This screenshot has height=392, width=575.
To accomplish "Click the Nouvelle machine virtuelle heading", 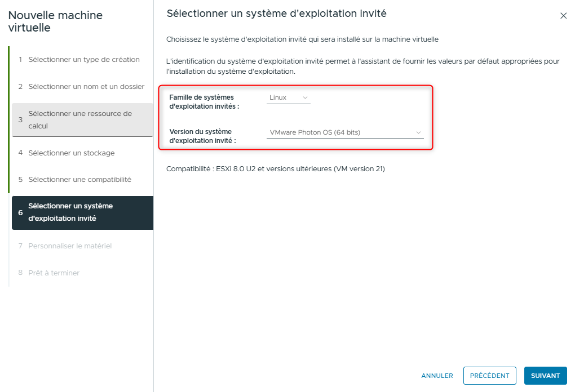I will pyautogui.click(x=55, y=21).
